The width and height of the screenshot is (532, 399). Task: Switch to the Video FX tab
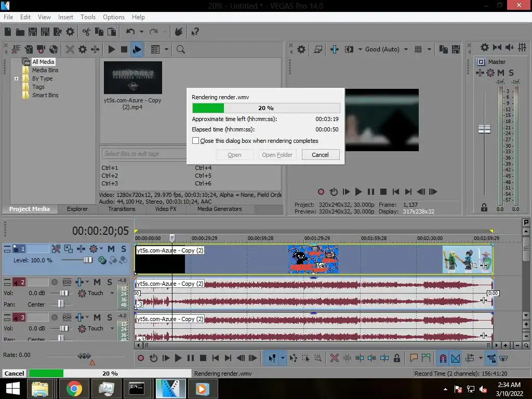click(166, 209)
